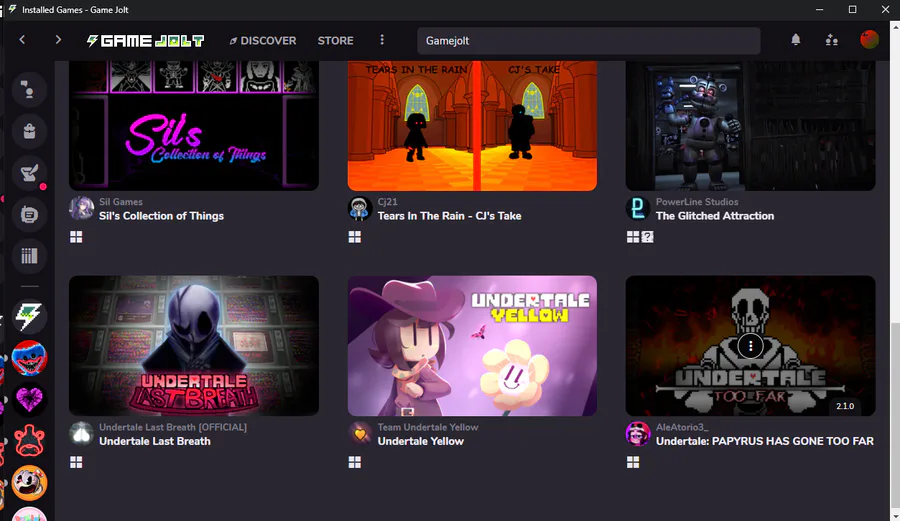Click Windows icon under Undertale Last Breath
This screenshot has height=521, width=900.
tap(76, 462)
